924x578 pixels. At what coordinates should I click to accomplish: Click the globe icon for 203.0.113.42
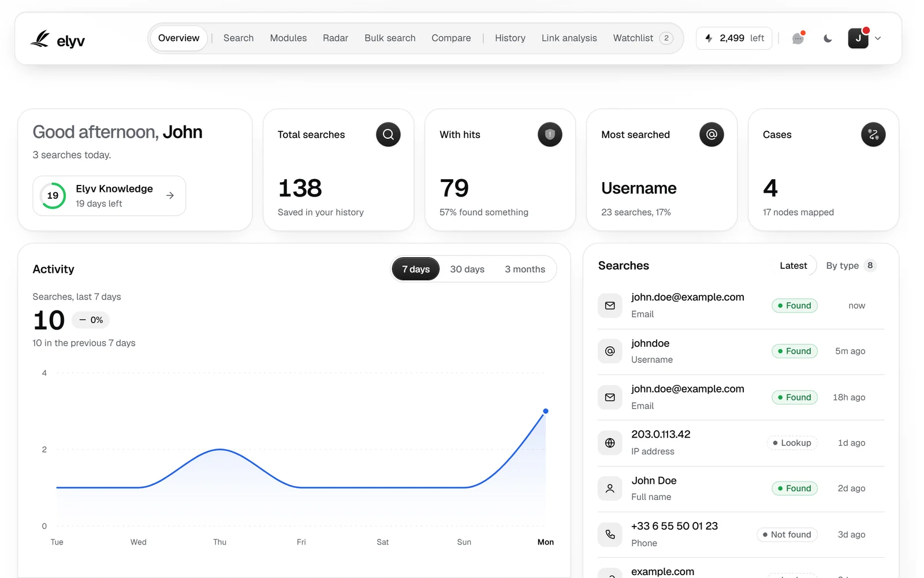pos(610,443)
